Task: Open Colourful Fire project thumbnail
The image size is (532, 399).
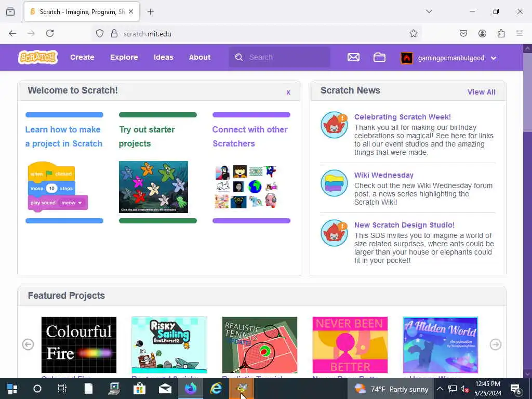Action: click(79, 345)
